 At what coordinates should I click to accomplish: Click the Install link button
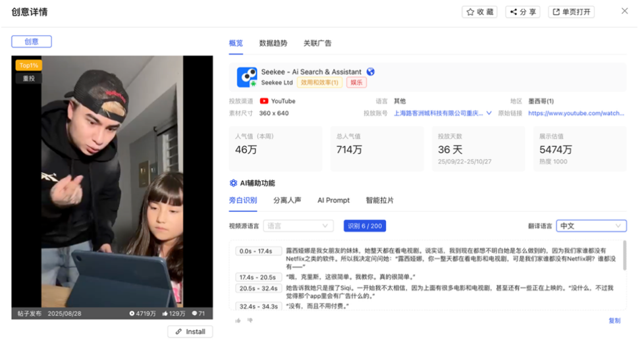pyautogui.click(x=190, y=332)
